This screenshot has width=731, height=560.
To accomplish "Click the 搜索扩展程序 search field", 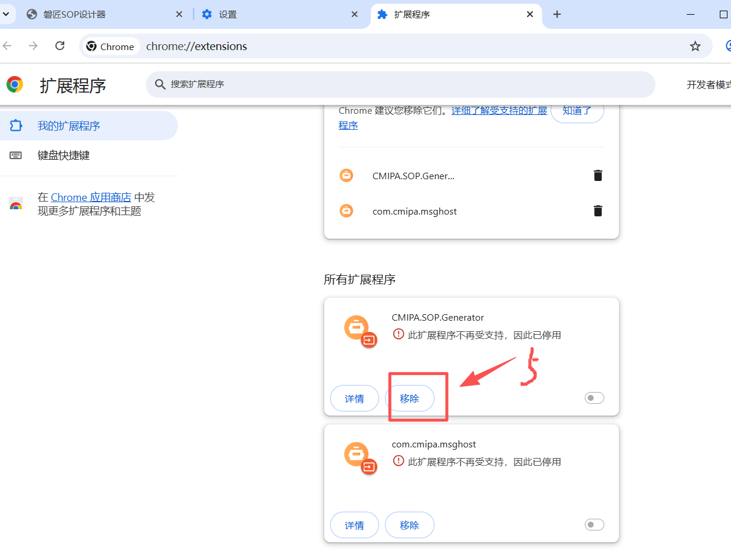I will [x=400, y=84].
